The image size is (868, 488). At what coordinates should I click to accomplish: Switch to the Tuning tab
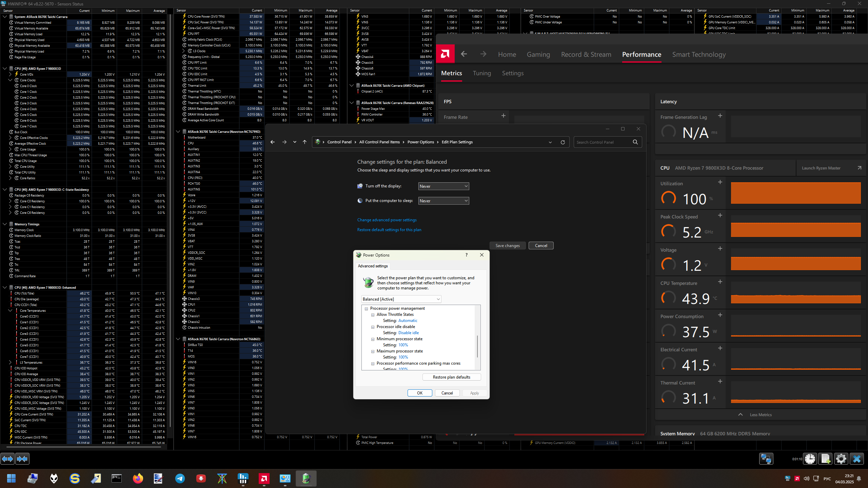(482, 73)
